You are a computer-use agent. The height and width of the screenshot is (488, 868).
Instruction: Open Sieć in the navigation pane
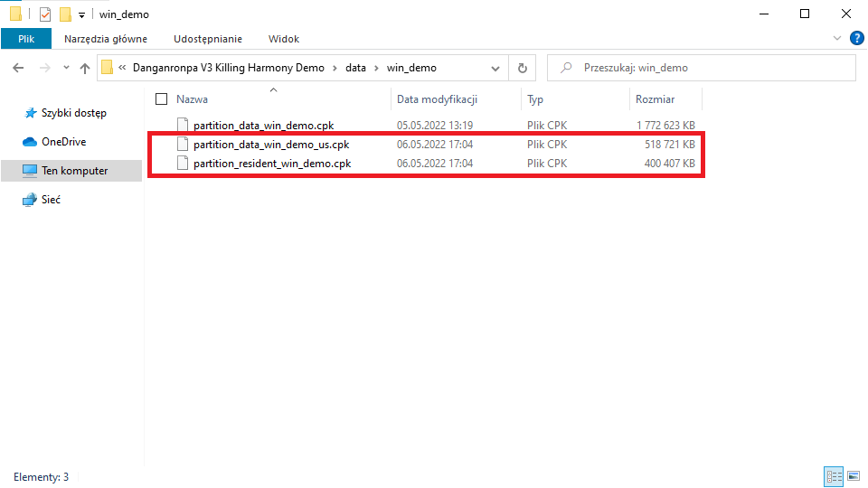(x=51, y=200)
